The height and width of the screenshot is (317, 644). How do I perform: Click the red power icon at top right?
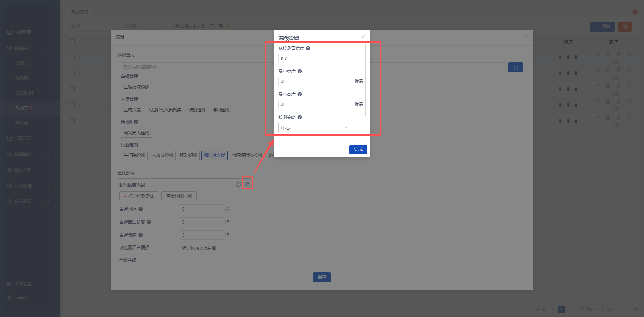pos(635,12)
